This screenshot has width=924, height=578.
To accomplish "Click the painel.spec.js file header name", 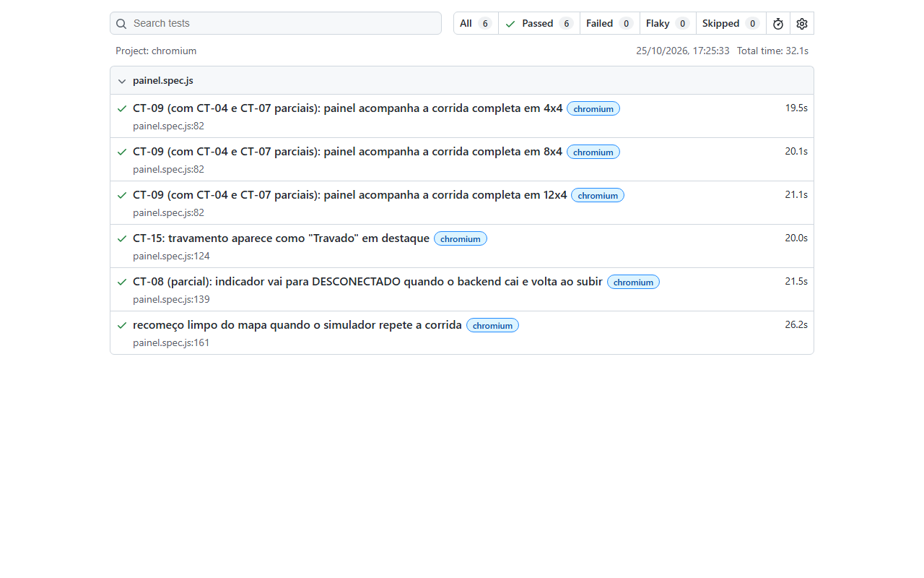I will click(x=163, y=81).
